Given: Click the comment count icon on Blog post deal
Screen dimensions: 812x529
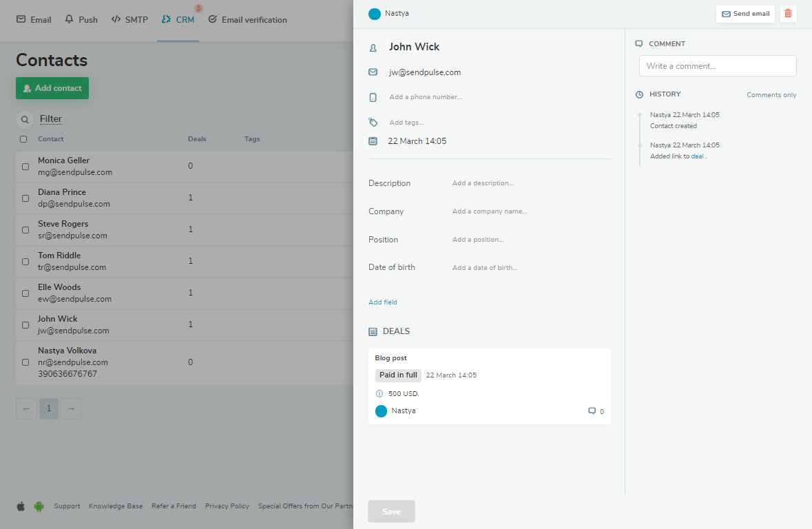Looking at the screenshot, I should point(592,411).
